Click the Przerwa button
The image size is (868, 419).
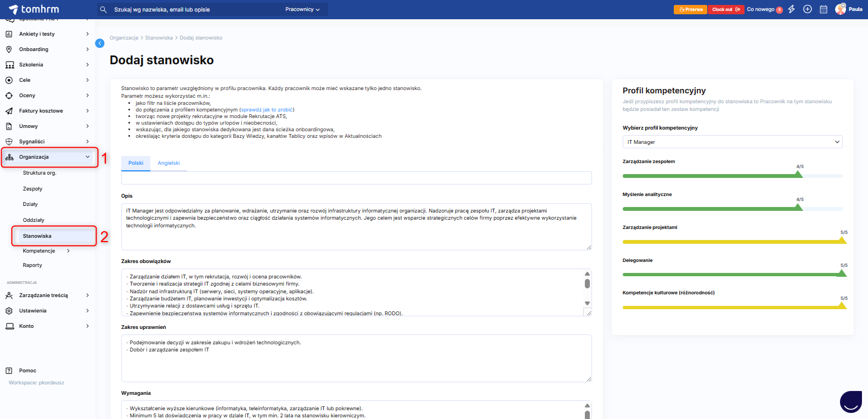click(691, 9)
